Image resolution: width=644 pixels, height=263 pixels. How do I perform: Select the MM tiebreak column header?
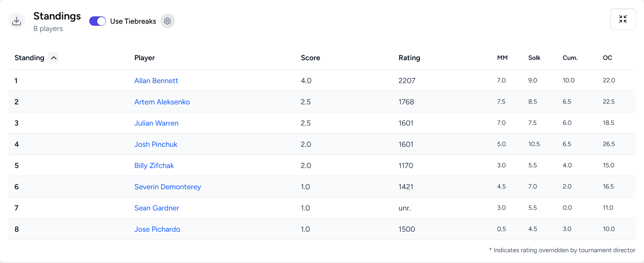502,58
